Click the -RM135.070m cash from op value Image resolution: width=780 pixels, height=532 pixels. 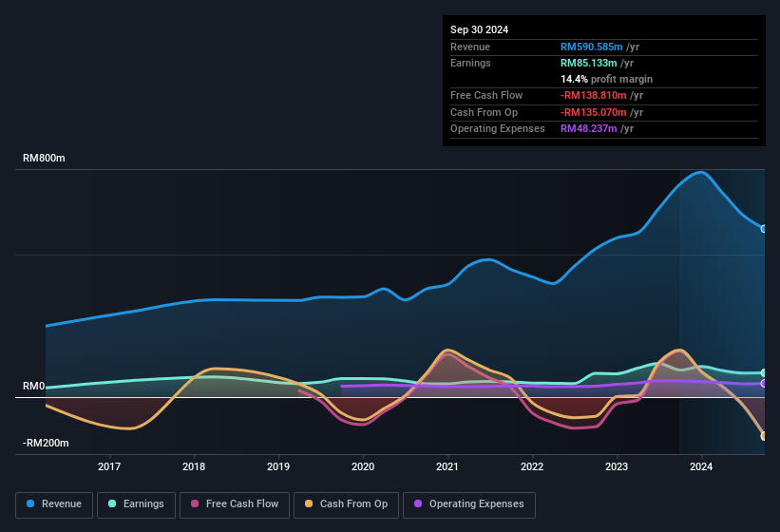[594, 112]
